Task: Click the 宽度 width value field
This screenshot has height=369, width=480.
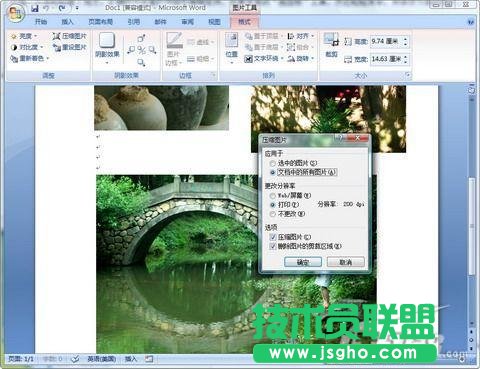Action: pyautogui.click(x=386, y=59)
